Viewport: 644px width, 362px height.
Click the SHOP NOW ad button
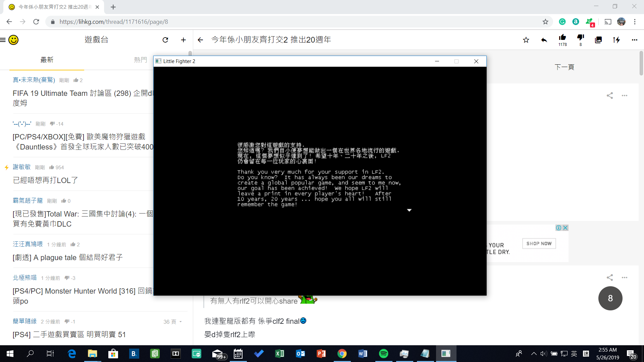[539, 244]
